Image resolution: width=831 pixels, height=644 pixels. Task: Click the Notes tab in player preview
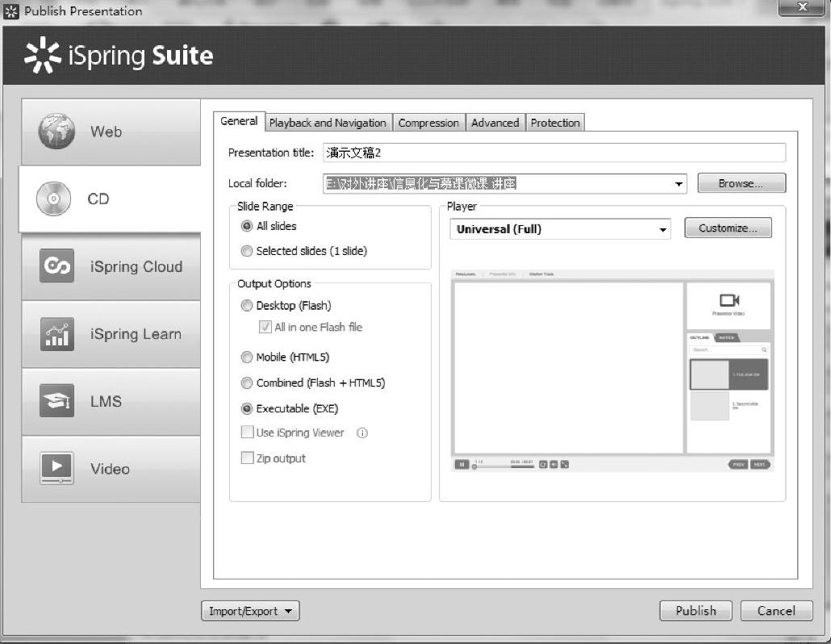point(727,337)
